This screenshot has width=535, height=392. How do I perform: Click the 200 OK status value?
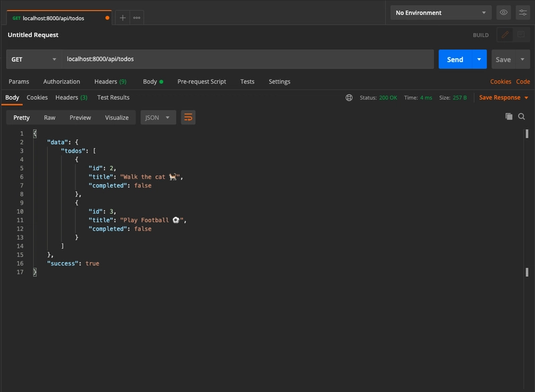pyautogui.click(x=388, y=98)
